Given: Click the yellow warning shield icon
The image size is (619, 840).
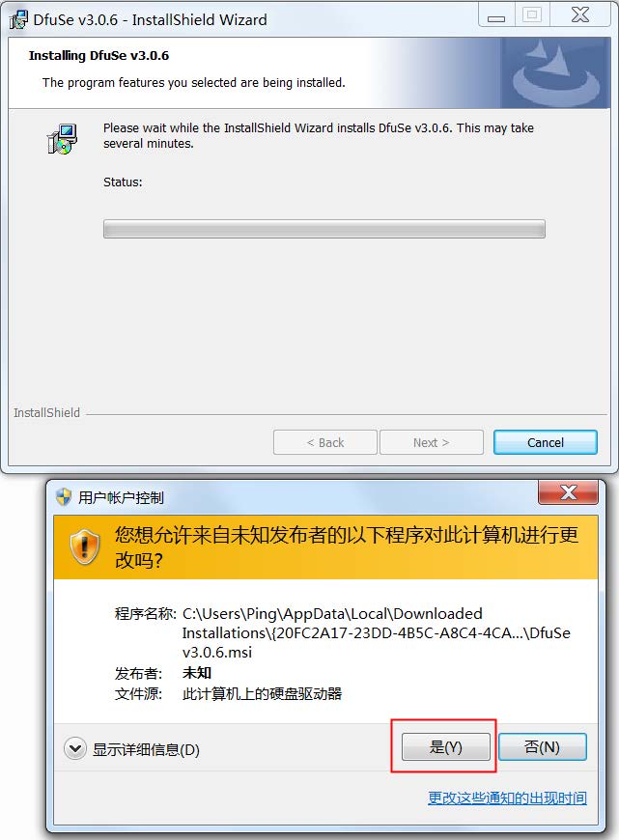Looking at the screenshot, I should point(85,546).
